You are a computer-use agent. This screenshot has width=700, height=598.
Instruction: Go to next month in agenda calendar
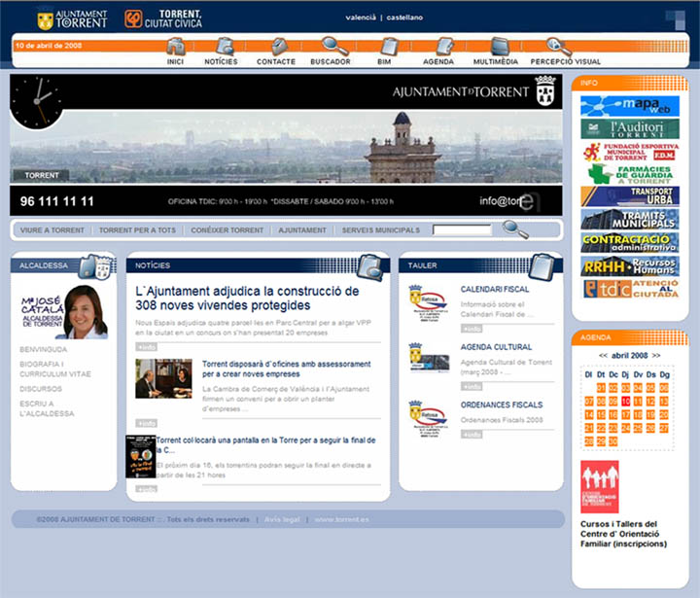pos(657,356)
